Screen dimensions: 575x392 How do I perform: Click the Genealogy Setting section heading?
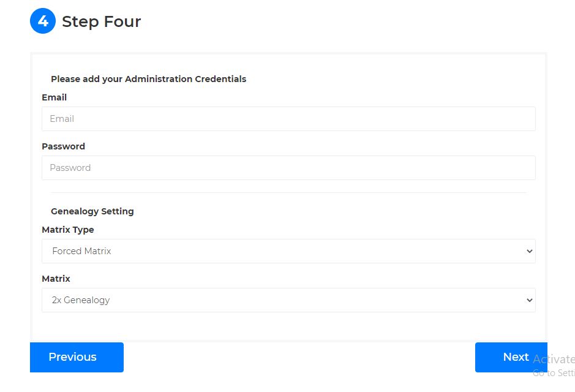92,211
